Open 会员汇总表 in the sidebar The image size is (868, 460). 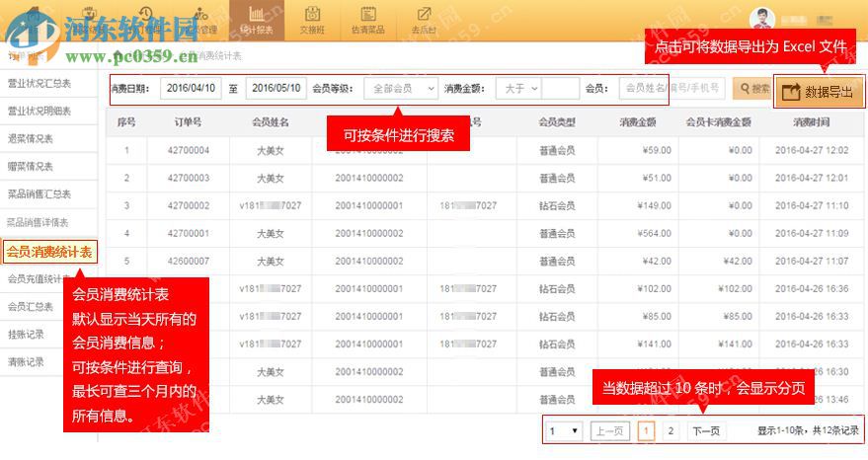(x=31, y=307)
